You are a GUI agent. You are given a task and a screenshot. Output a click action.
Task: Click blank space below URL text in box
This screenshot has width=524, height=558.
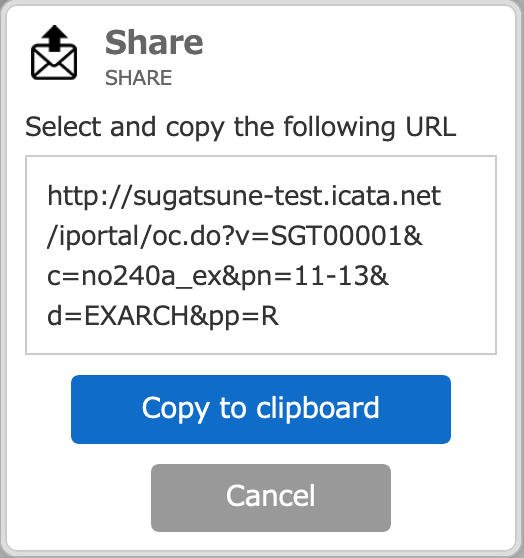click(x=261, y=342)
